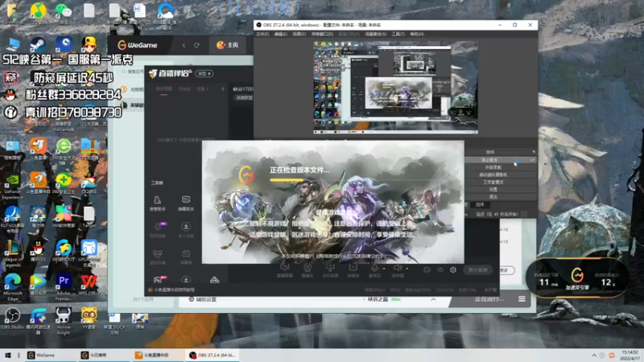Image resolution: width=644 pixels, height=362 pixels.
Task: Open the OBS 编辑(E) menu
Action: click(281, 34)
